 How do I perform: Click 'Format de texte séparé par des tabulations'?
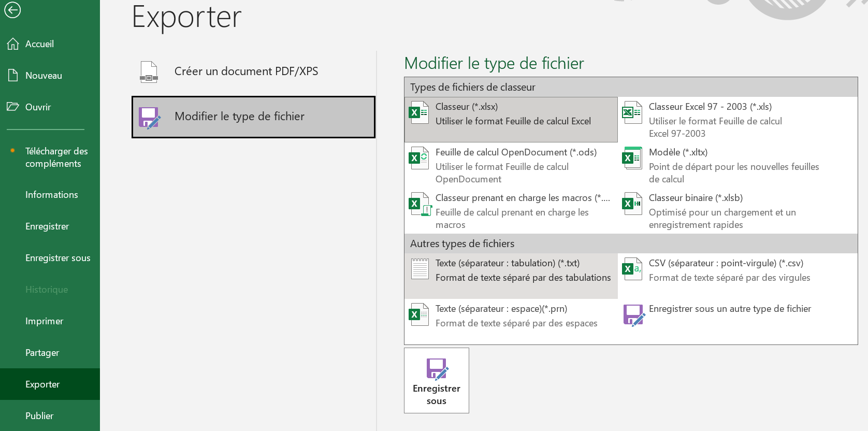[523, 278]
